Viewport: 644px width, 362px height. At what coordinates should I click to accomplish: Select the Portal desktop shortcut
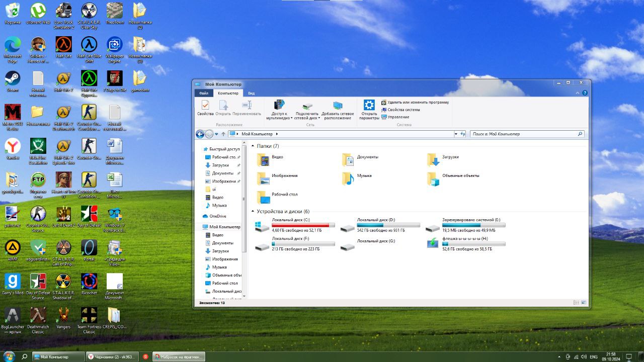pyautogui.click(x=89, y=250)
